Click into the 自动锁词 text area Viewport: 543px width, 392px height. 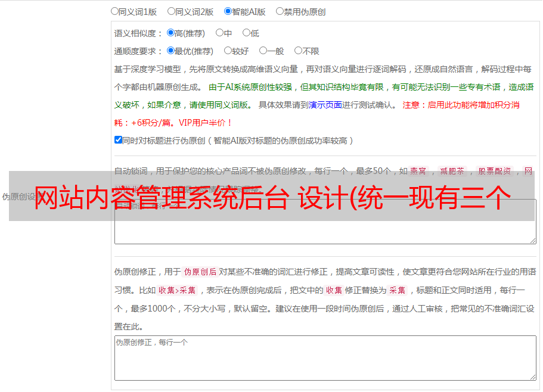325,231
